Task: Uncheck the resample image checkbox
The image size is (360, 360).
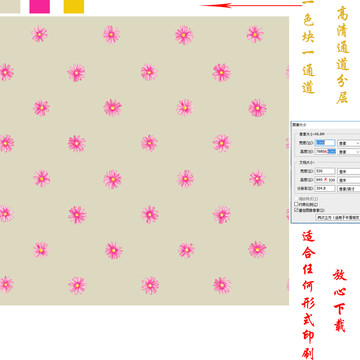Action: (x=296, y=210)
